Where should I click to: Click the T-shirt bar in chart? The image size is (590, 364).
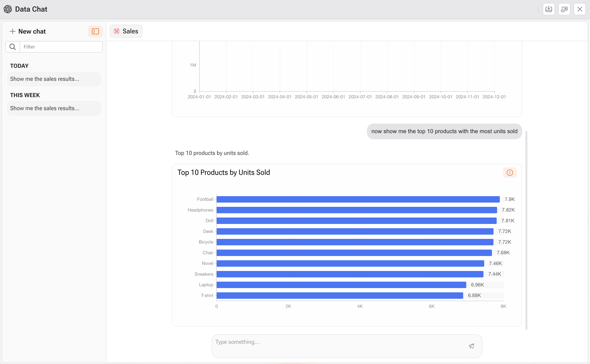[340, 295]
